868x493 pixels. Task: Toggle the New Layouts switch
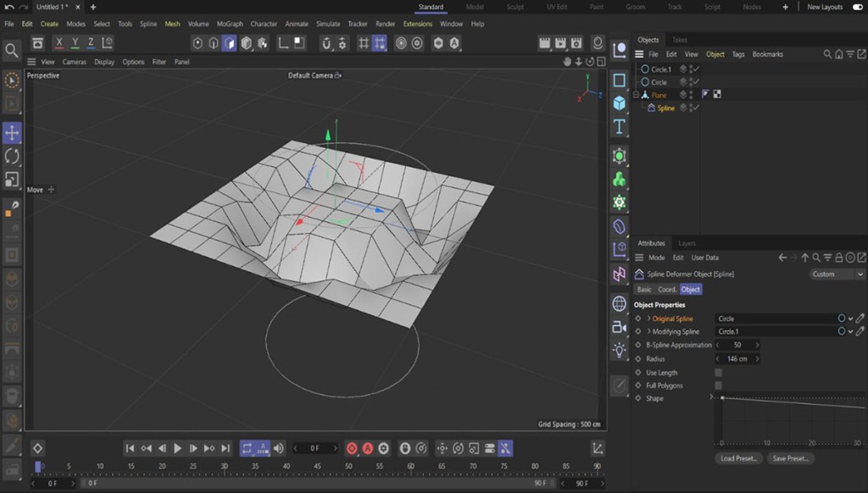(856, 7)
